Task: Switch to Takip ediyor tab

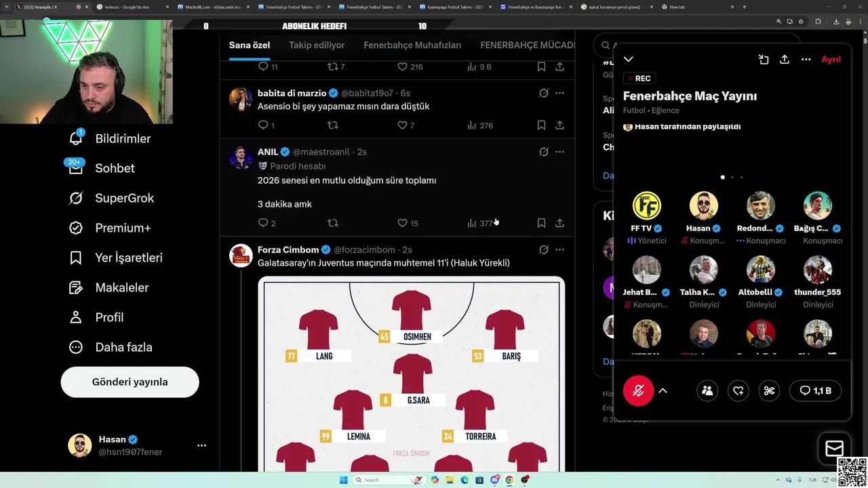Action: pyautogui.click(x=317, y=45)
